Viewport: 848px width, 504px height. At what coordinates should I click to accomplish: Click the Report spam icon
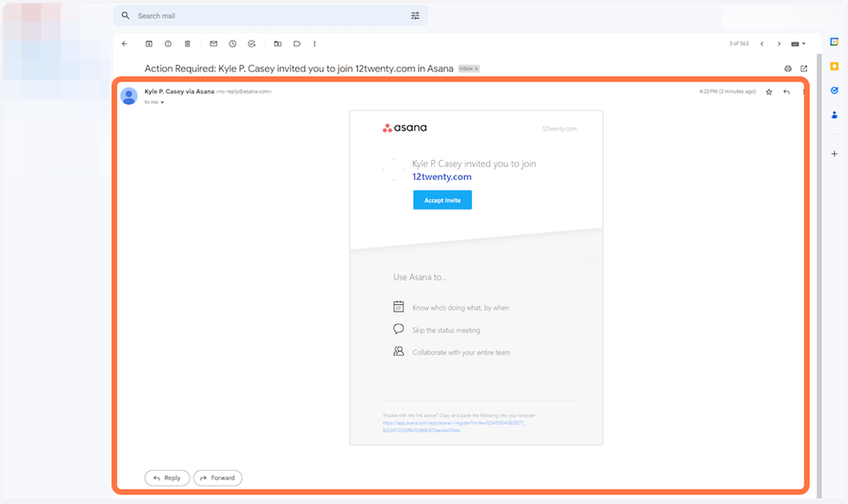coord(168,43)
